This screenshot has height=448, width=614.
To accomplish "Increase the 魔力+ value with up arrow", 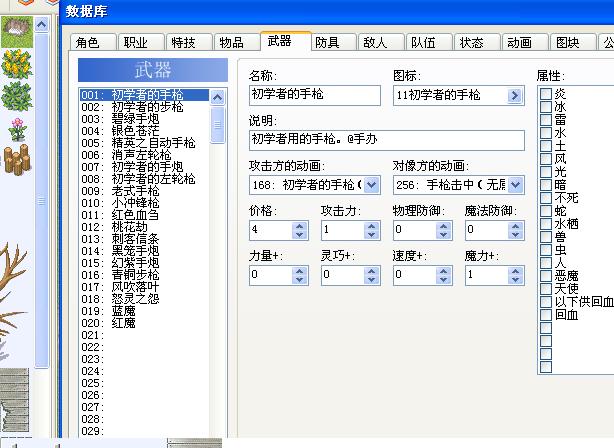I will [515, 271].
